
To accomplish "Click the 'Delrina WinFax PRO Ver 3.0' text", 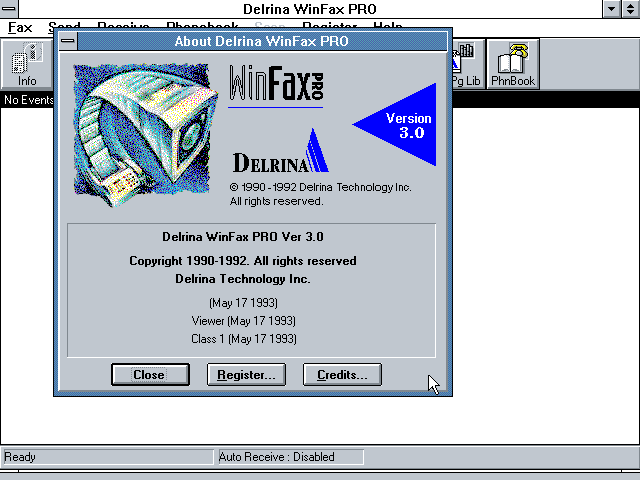I will [243, 237].
